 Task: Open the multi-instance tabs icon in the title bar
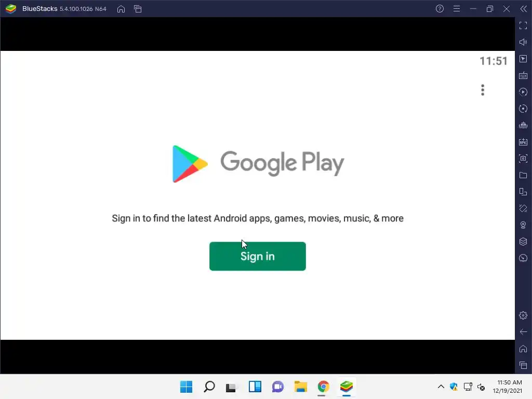[138, 9]
